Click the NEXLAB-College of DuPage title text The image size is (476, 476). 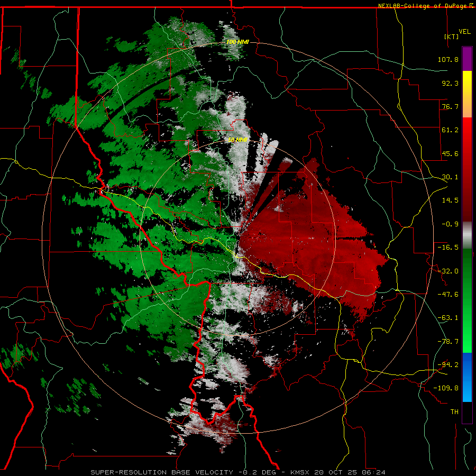[x=423, y=6]
